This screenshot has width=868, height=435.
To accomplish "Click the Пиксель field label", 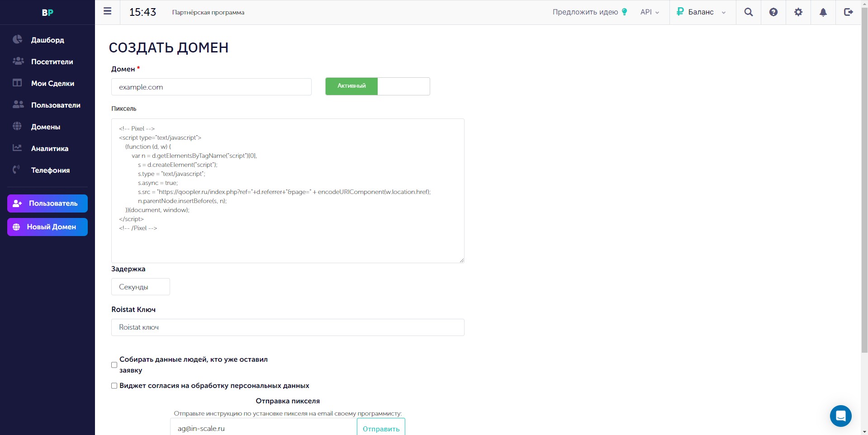I will click(x=124, y=109).
